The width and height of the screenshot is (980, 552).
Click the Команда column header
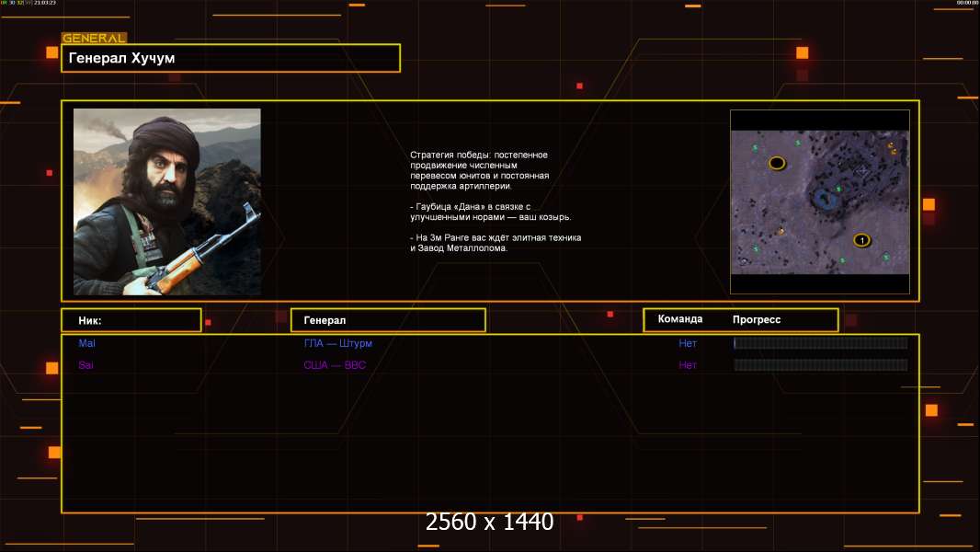pyautogui.click(x=680, y=319)
